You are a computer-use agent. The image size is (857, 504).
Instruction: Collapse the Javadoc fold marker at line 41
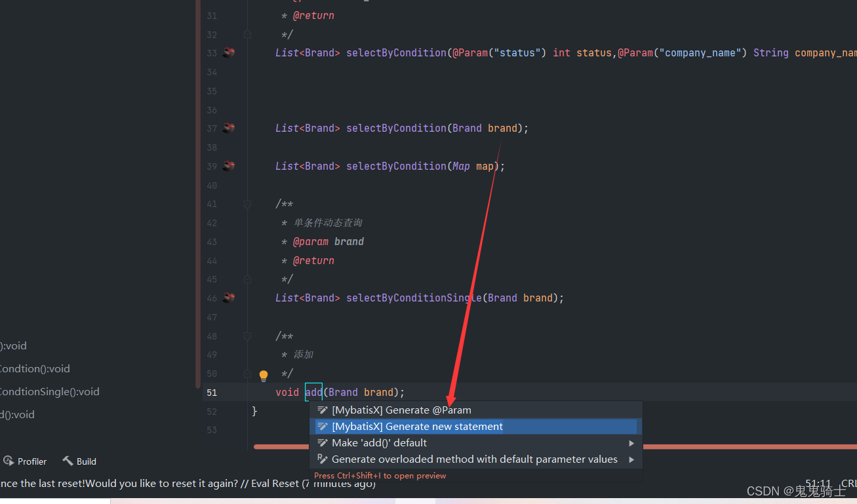pyautogui.click(x=247, y=204)
